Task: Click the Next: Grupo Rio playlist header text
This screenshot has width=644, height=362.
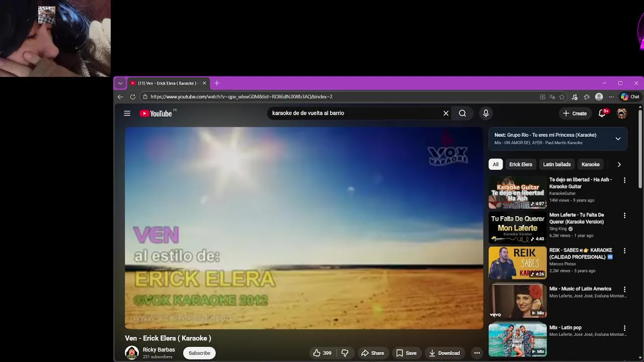Action: (x=545, y=135)
